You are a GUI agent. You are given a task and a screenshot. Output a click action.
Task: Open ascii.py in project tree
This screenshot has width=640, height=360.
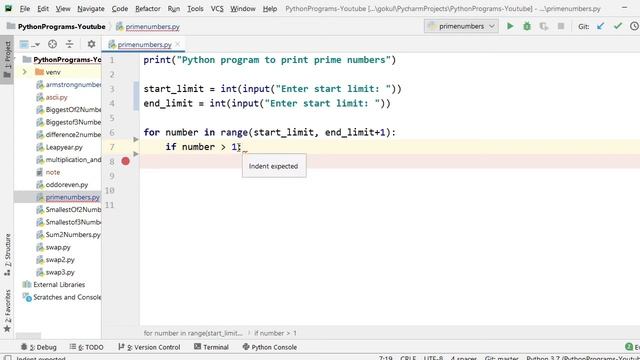point(56,97)
